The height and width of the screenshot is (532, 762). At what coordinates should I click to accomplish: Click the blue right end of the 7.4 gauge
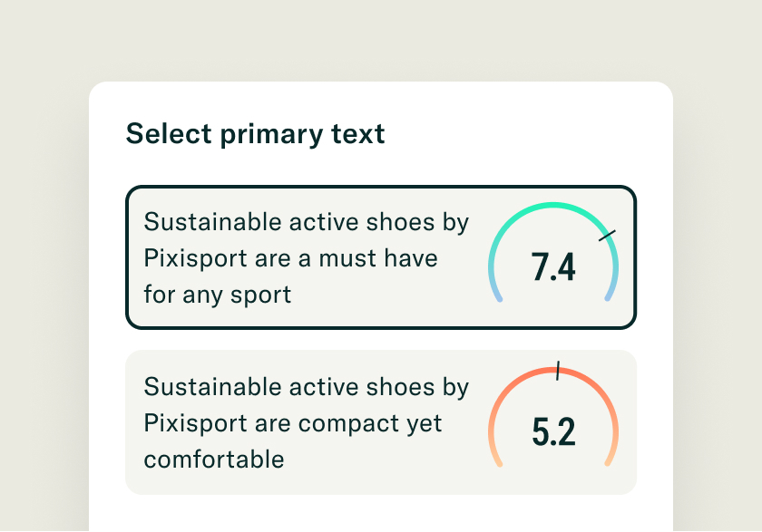(611, 293)
